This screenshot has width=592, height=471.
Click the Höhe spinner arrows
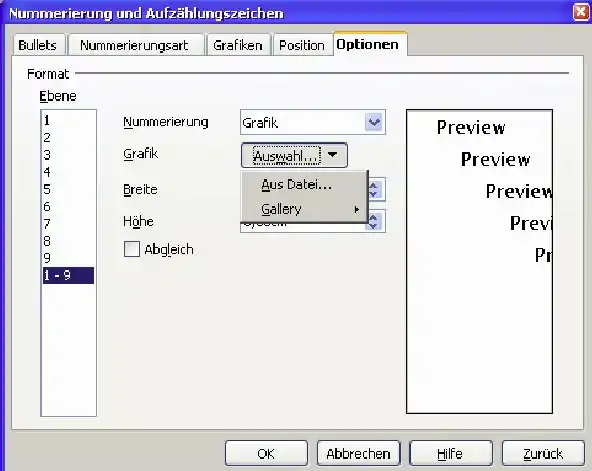click(375, 222)
